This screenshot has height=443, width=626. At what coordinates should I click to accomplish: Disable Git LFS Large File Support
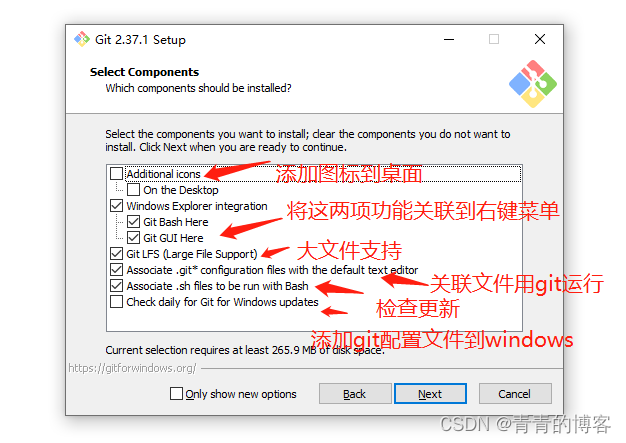pyautogui.click(x=116, y=254)
